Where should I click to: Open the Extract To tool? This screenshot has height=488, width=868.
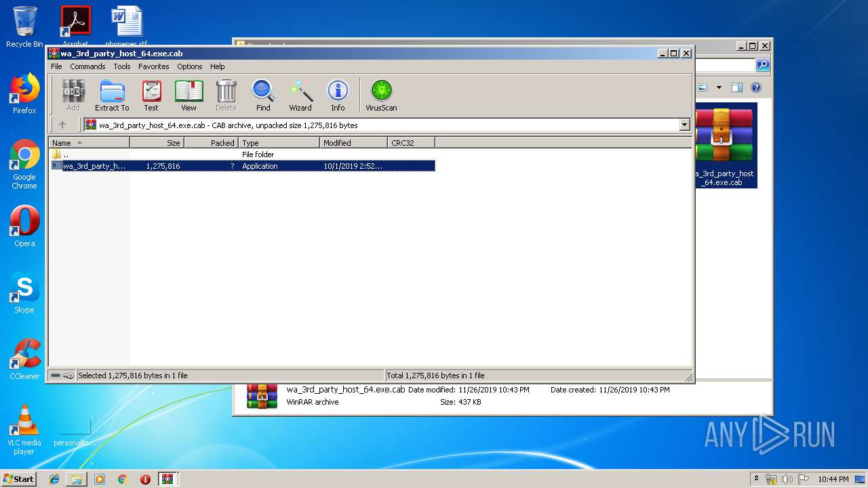coord(112,96)
